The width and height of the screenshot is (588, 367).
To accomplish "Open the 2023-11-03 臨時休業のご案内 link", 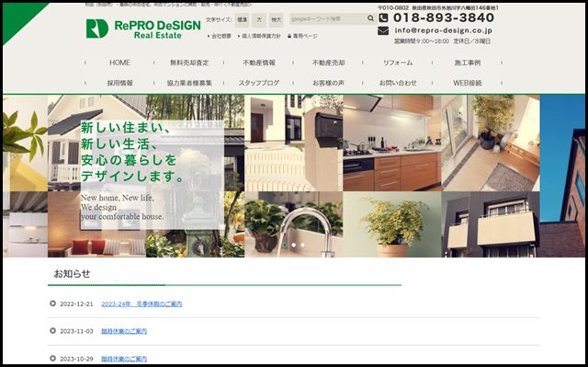I will pos(124,331).
